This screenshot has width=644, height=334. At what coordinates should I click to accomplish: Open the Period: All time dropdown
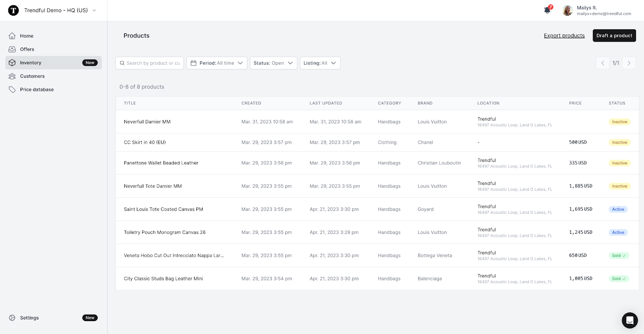(217, 63)
